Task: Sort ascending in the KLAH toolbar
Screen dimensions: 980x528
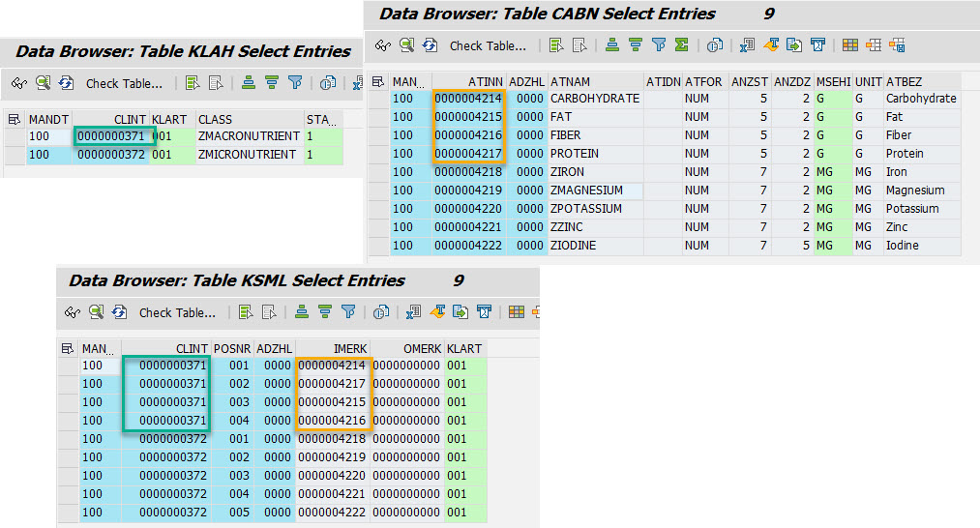Action: pyautogui.click(x=249, y=82)
